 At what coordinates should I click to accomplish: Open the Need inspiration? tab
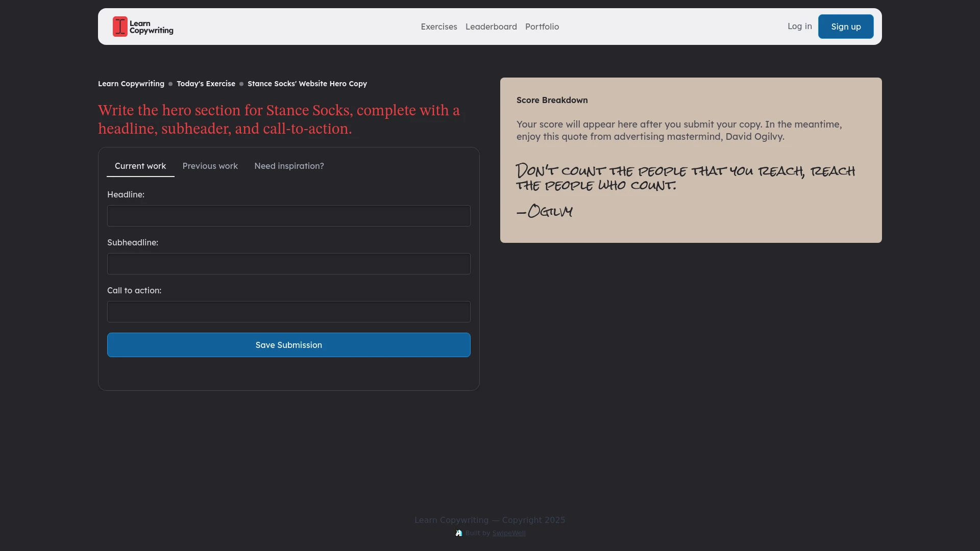point(288,166)
